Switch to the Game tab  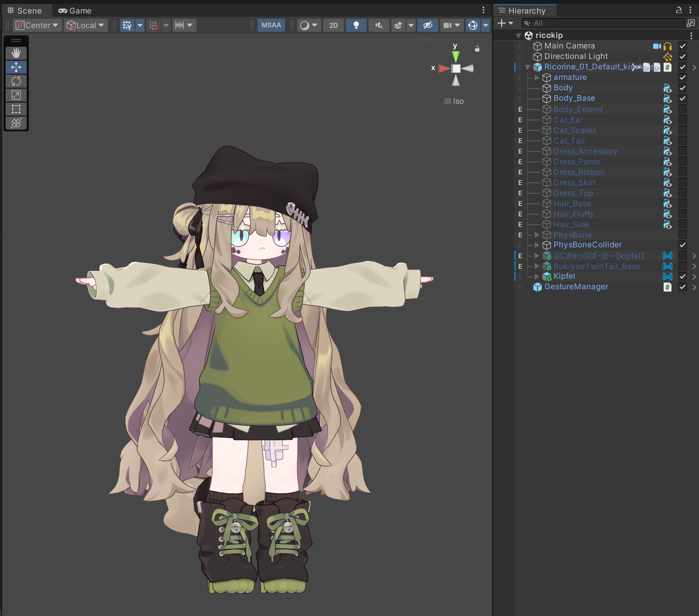[75, 10]
